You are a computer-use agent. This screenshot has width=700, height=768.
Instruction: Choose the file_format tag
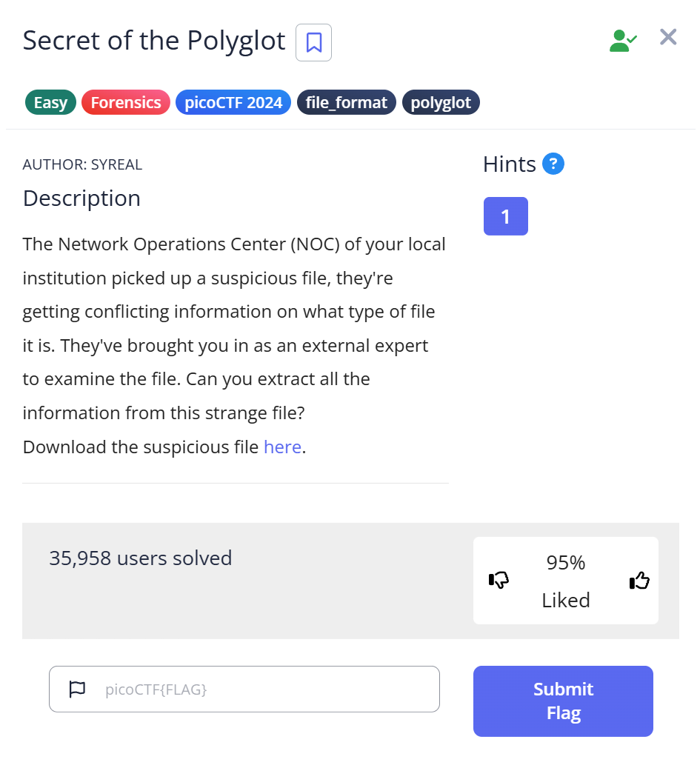tap(347, 102)
